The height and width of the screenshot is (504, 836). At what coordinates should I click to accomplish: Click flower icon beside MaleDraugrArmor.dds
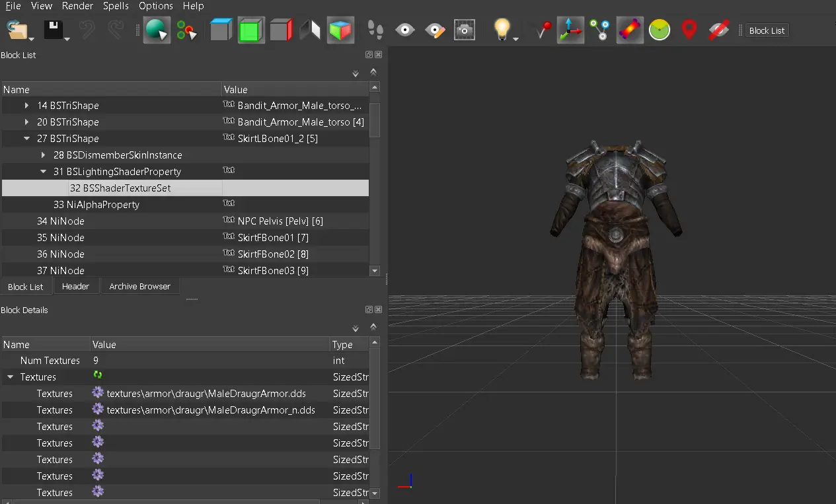click(98, 392)
